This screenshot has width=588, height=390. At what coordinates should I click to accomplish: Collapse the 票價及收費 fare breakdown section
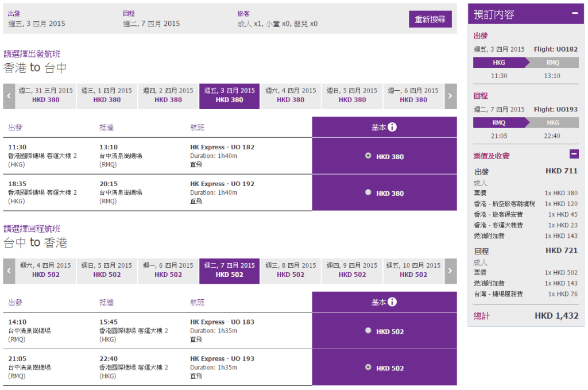coord(574,154)
